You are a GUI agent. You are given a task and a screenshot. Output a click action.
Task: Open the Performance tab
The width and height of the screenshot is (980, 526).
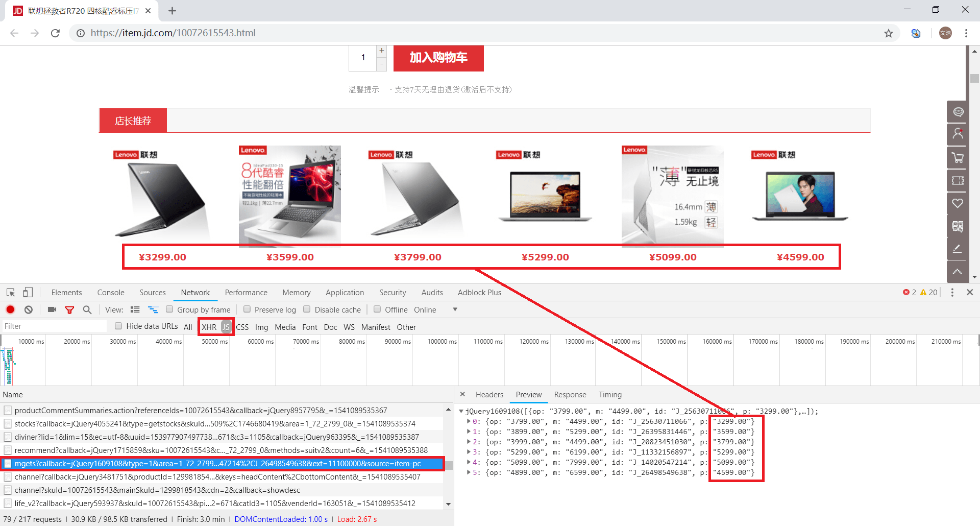[x=246, y=293]
